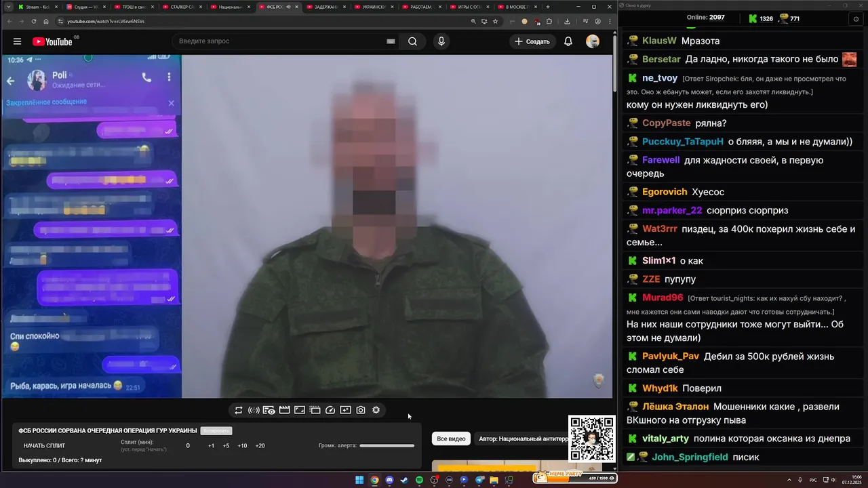The width and height of the screenshot is (868, 488).
Task: Switch to the 'Студия' browser tab
Action: pos(85,7)
